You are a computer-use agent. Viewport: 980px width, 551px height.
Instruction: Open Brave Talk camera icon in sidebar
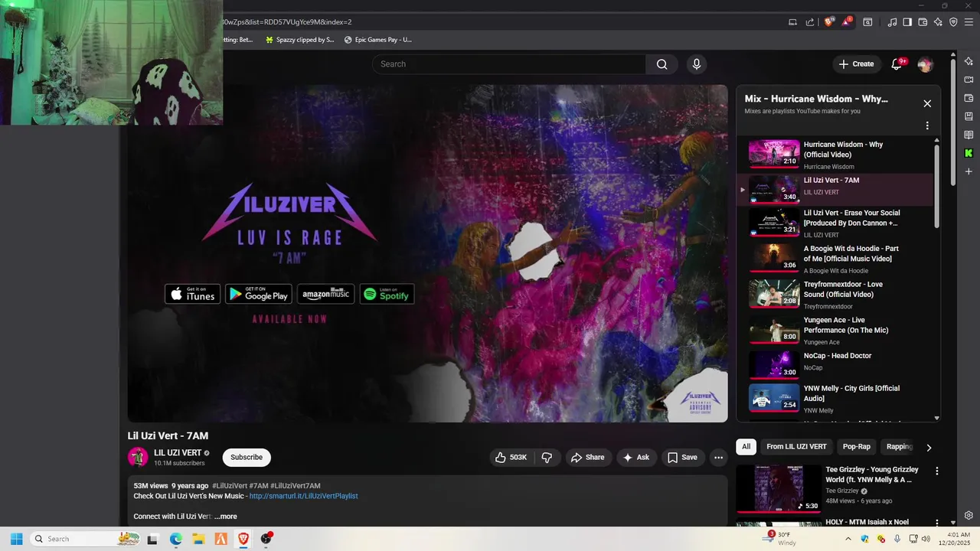coord(969,80)
